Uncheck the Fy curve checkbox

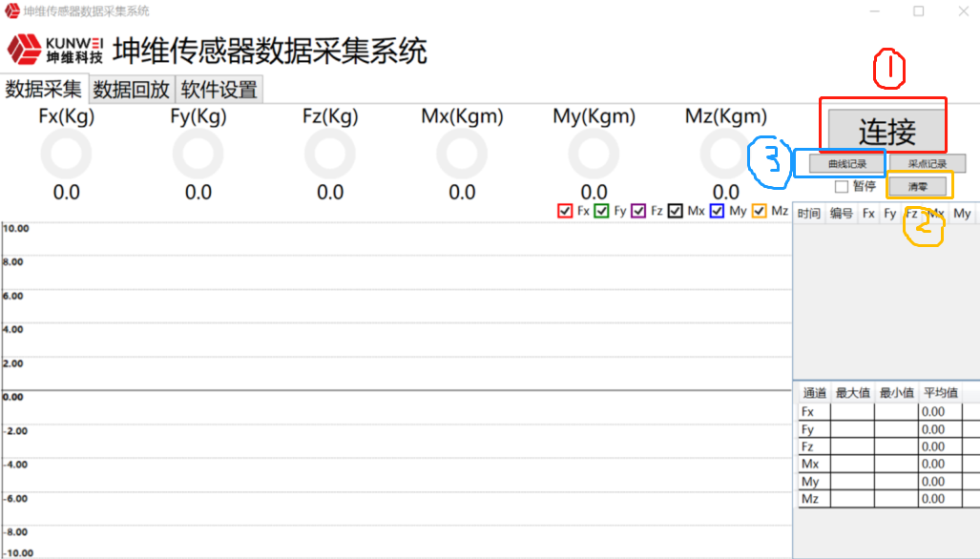tap(601, 211)
